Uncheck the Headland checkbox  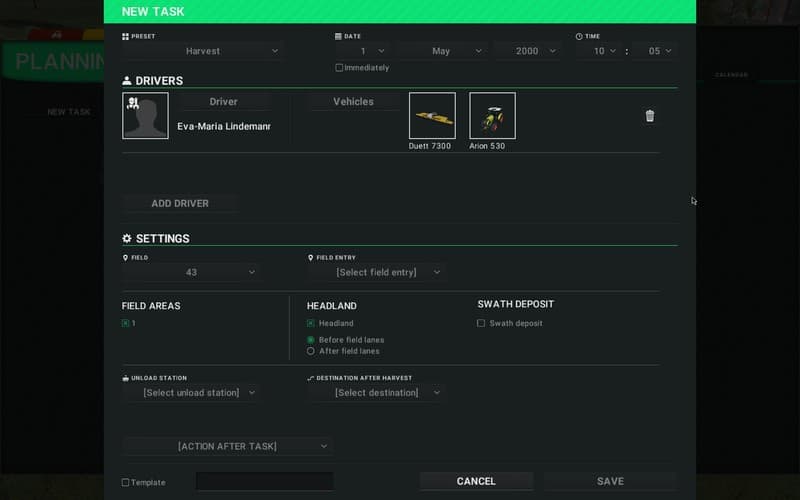[x=311, y=323]
